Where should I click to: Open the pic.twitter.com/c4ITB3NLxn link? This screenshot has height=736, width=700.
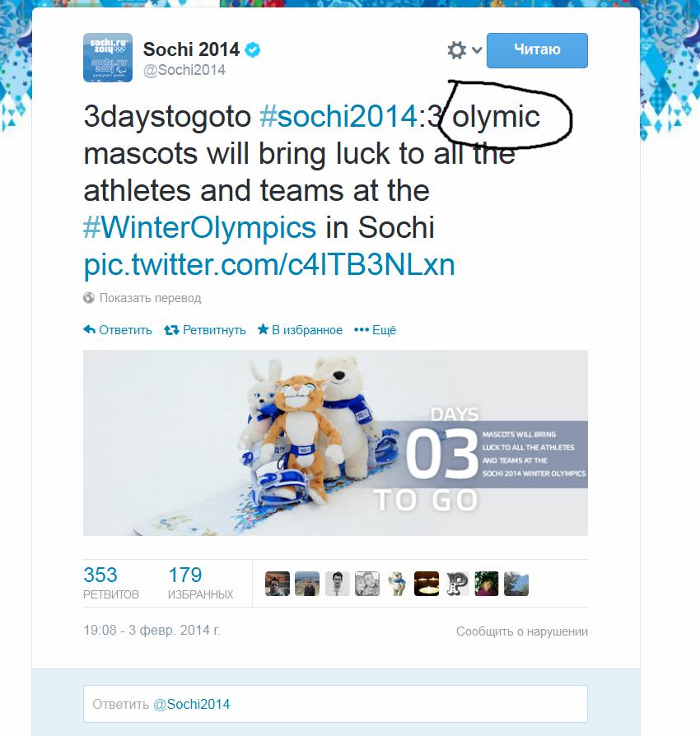pos(269,264)
